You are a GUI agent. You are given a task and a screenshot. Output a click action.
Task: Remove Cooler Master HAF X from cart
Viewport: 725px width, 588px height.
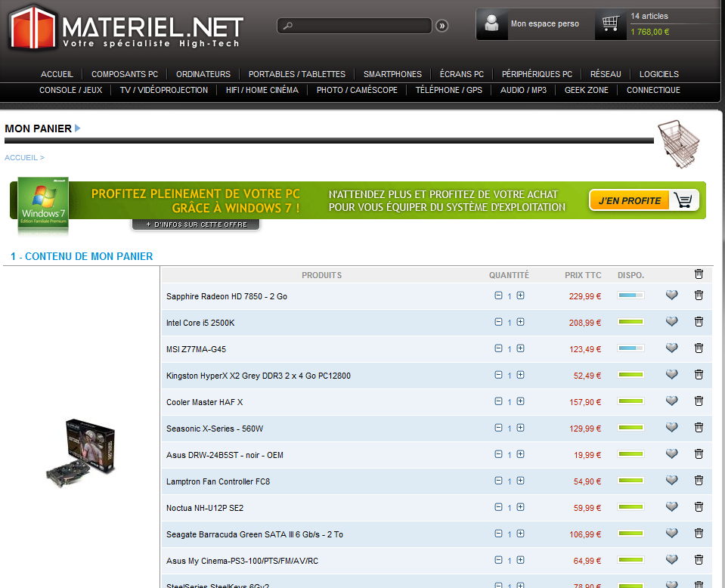point(699,401)
